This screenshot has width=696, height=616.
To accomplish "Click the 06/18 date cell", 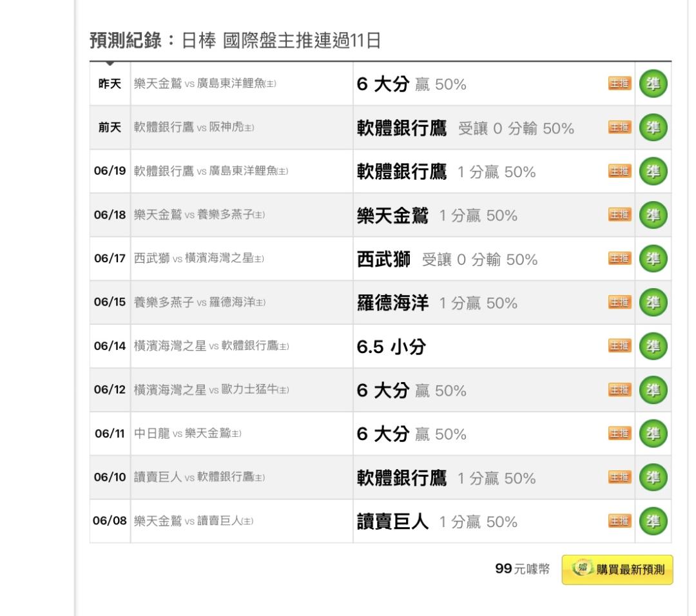I will coord(110,215).
